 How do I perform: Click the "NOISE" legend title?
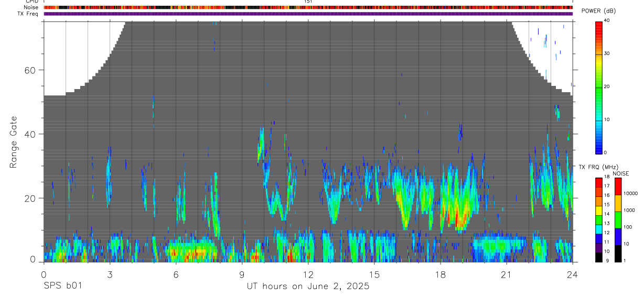[x=621, y=173]
